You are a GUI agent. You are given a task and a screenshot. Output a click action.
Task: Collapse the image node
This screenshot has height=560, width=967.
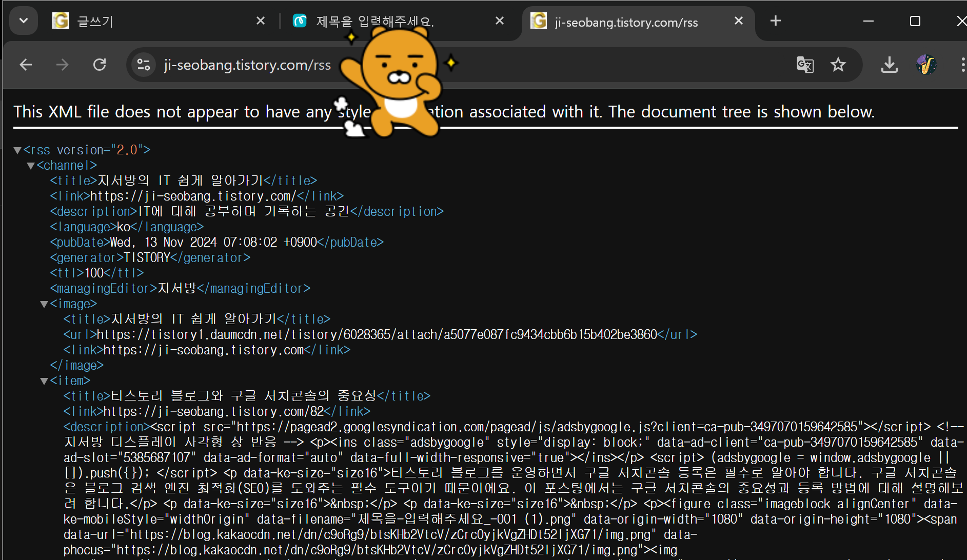click(x=44, y=304)
